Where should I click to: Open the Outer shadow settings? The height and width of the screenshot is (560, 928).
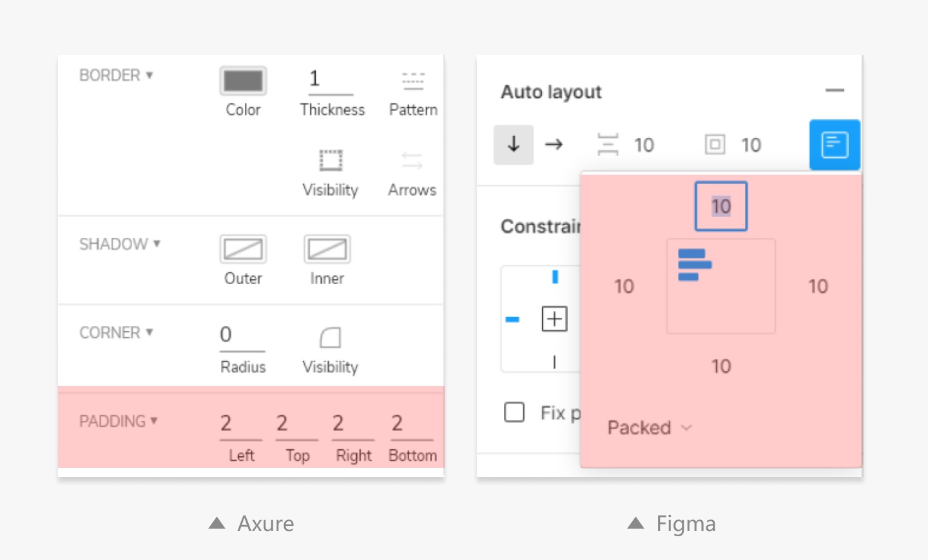243,249
